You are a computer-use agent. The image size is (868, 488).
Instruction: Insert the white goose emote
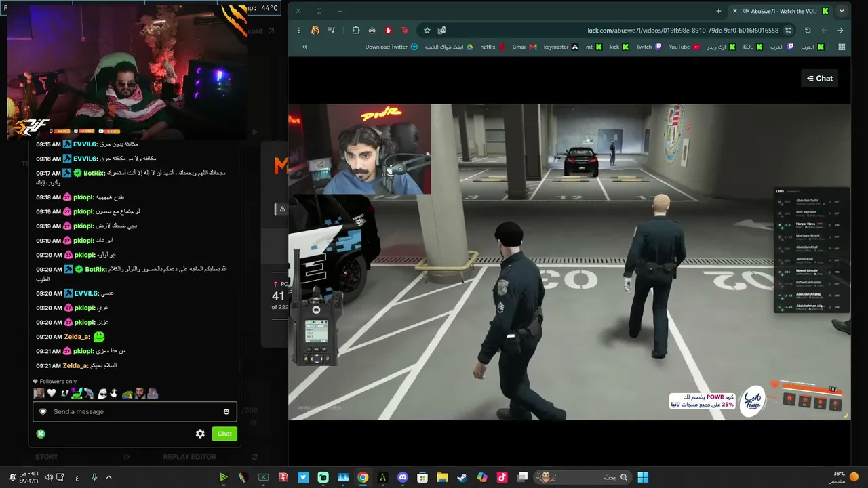click(113, 393)
